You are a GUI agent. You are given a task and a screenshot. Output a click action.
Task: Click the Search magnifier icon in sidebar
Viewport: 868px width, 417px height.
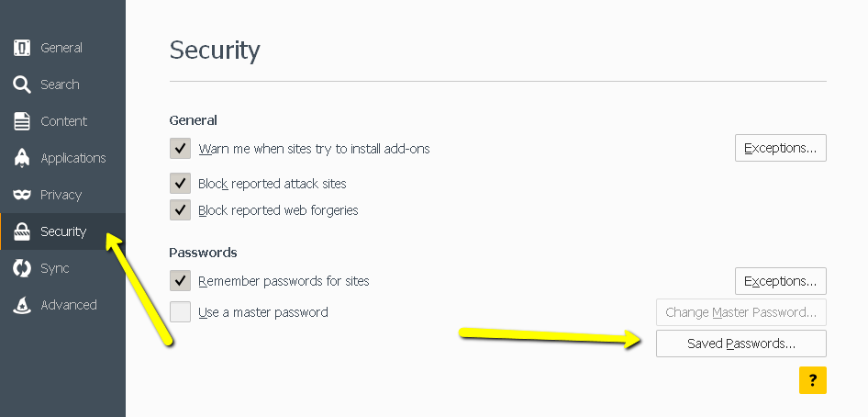[22, 85]
